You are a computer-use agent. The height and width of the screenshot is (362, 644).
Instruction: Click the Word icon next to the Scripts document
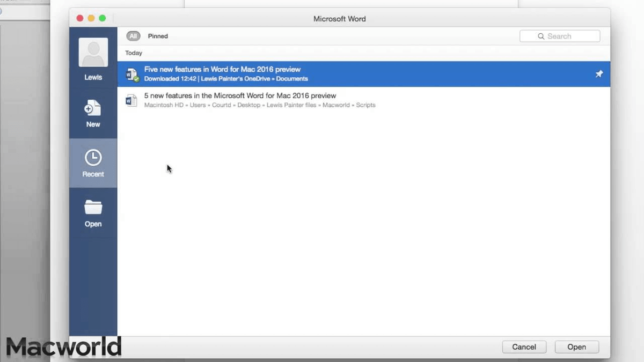131,100
